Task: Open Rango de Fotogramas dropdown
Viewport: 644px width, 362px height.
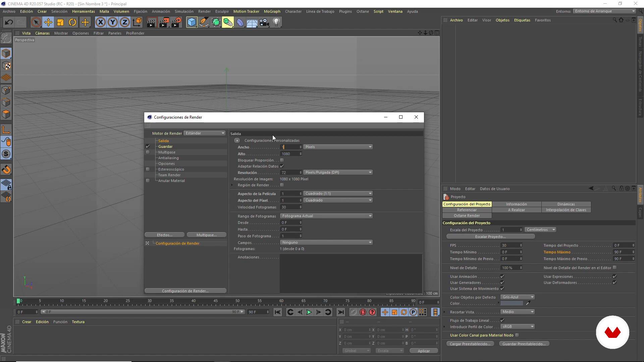Action: (326, 216)
